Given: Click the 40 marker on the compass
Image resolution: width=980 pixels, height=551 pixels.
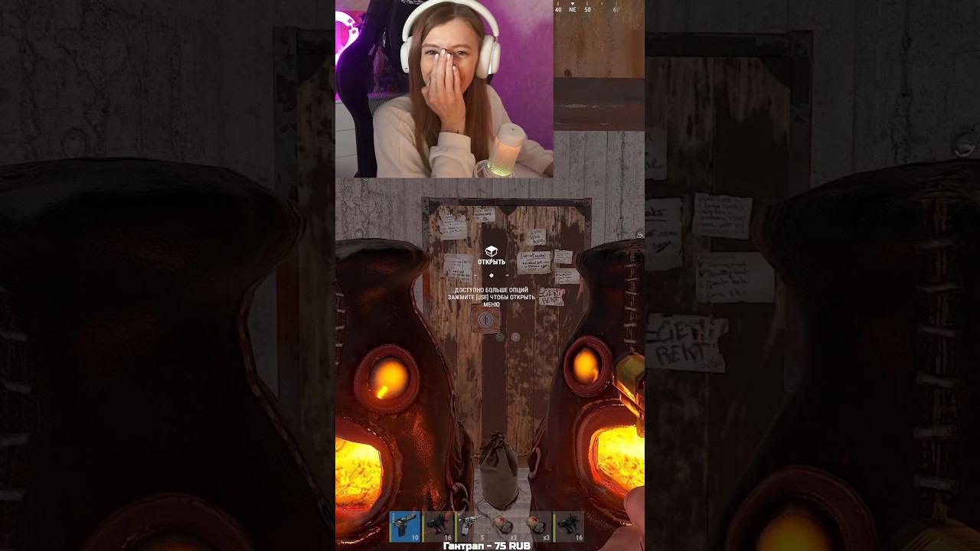Looking at the screenshot, I should [x=558, y=10].
